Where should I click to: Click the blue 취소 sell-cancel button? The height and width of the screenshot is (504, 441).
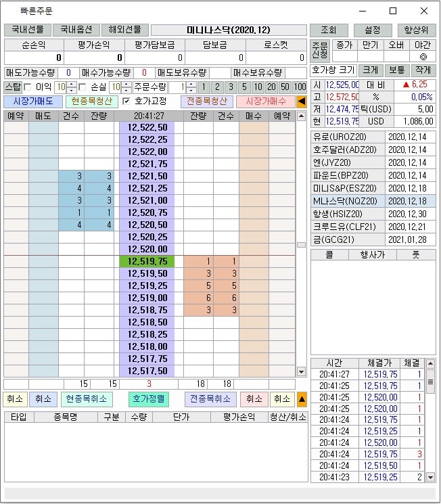pyautogui.click(x=43, y=399)
